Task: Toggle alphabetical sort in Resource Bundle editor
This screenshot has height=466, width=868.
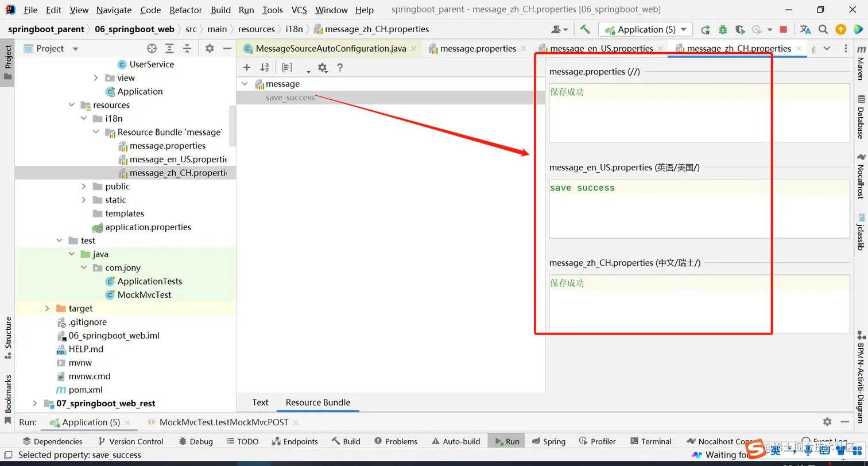Action: (265, 68)
